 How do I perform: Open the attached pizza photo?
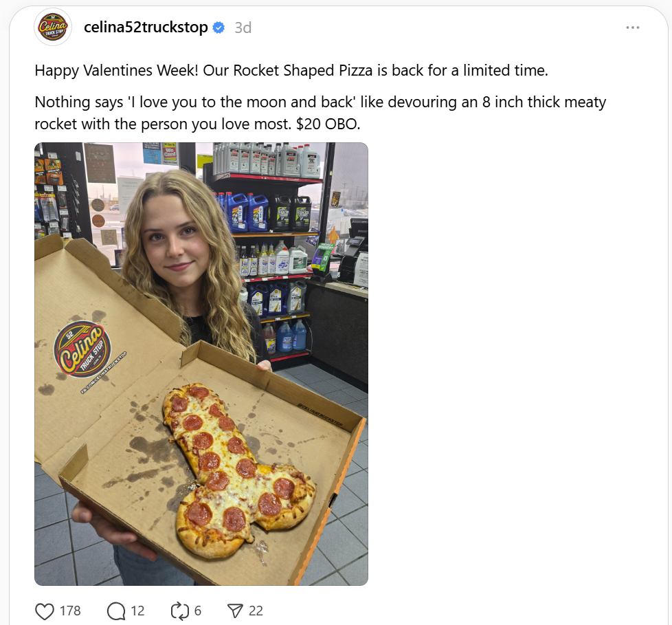(x=201, y=364)
